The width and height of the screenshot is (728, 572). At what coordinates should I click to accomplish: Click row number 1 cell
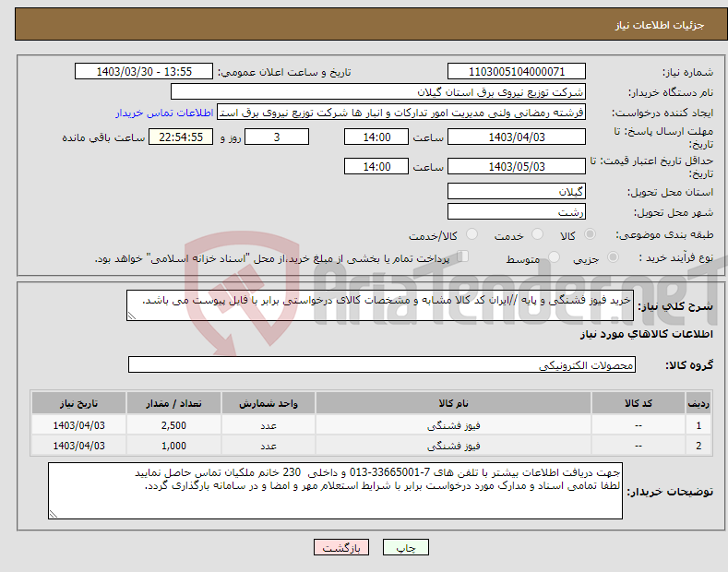pyautogui.click(x=698, y=424)
